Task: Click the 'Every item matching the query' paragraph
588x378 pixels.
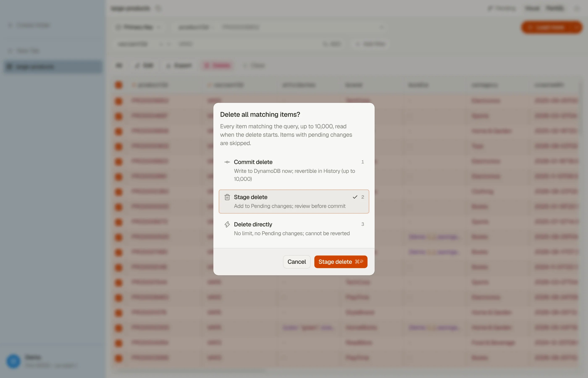Action: pos(286,135)
